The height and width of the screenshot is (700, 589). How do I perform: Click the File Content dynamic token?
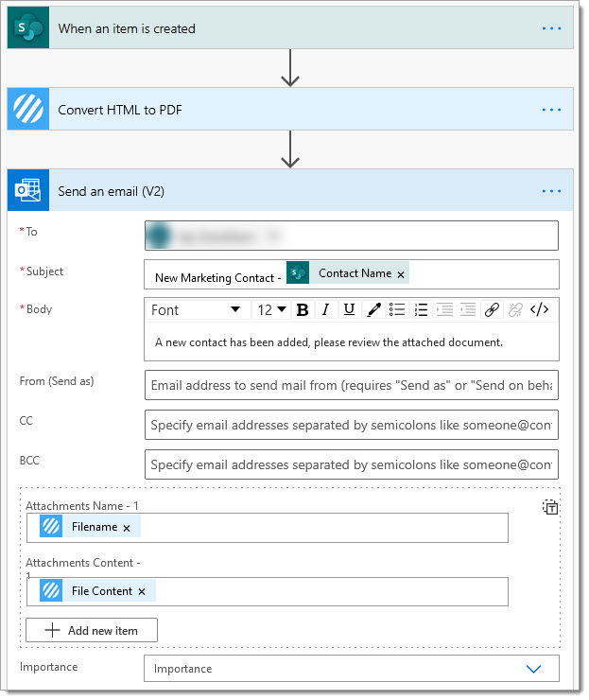pyautogui.click(x=97, y=590)
